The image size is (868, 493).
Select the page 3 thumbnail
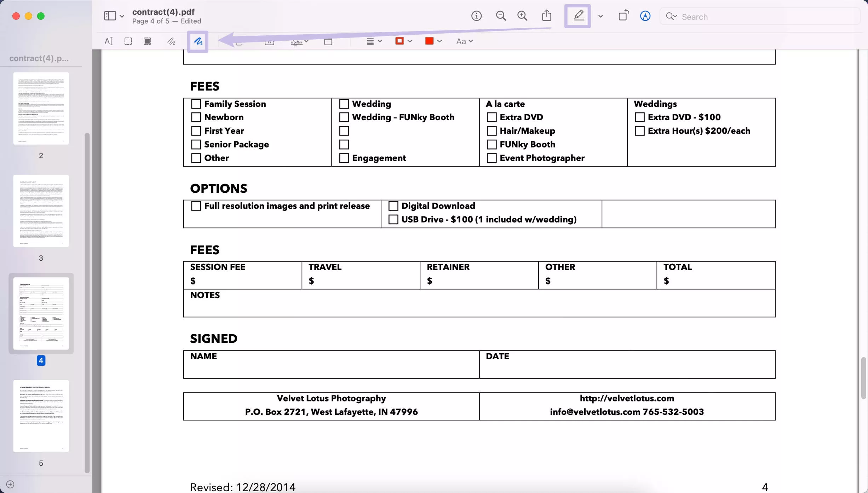[x=41, y=211]
